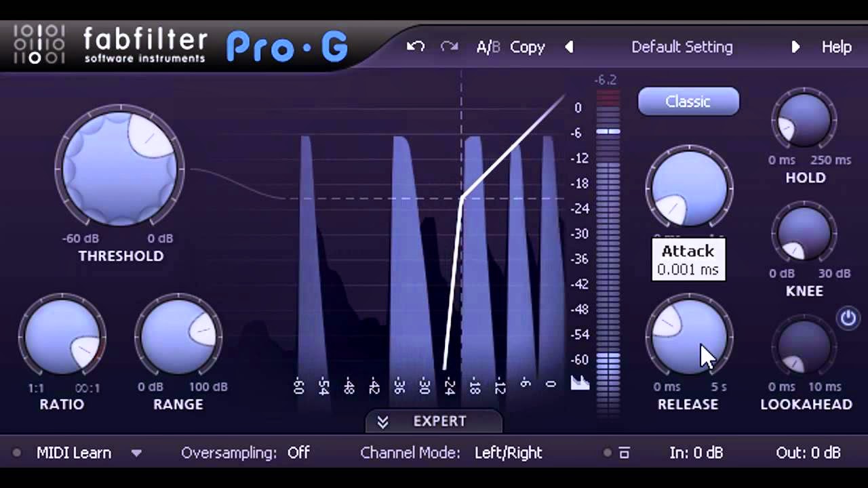Open the Default Setting preset list
868x488 pixels.
(x=682, y=47)
